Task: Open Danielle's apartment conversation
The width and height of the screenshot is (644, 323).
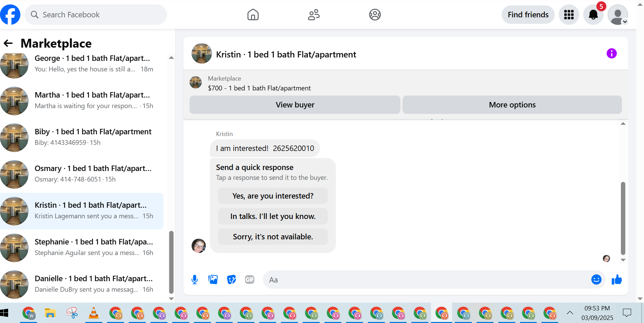Action: pyautogui.click(x=82, y=284)
